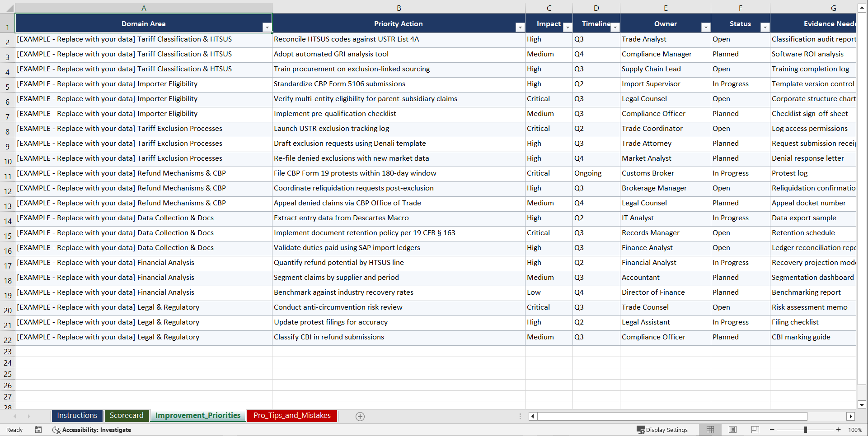Open the Pro_Tips_and_Mistakes tab
Viewport: 868px width, 436px height.
(x=291, y=415)
